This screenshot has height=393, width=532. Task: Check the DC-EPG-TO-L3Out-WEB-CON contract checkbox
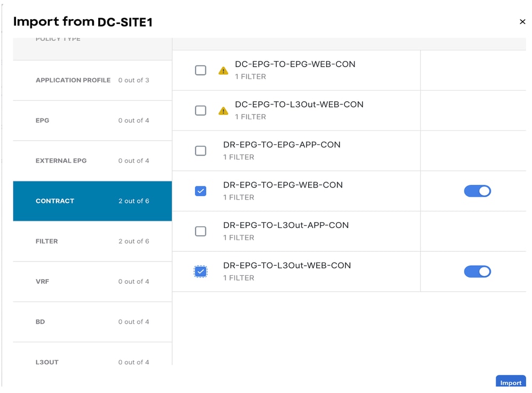click(x=200, y=110)
